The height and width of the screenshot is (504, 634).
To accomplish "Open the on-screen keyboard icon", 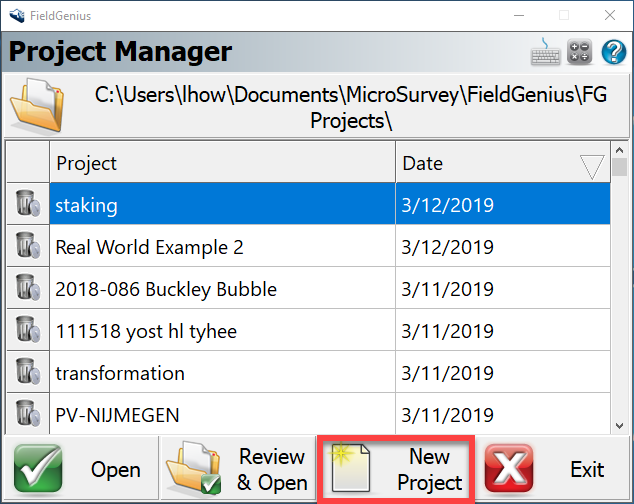I will click(547, 51).
